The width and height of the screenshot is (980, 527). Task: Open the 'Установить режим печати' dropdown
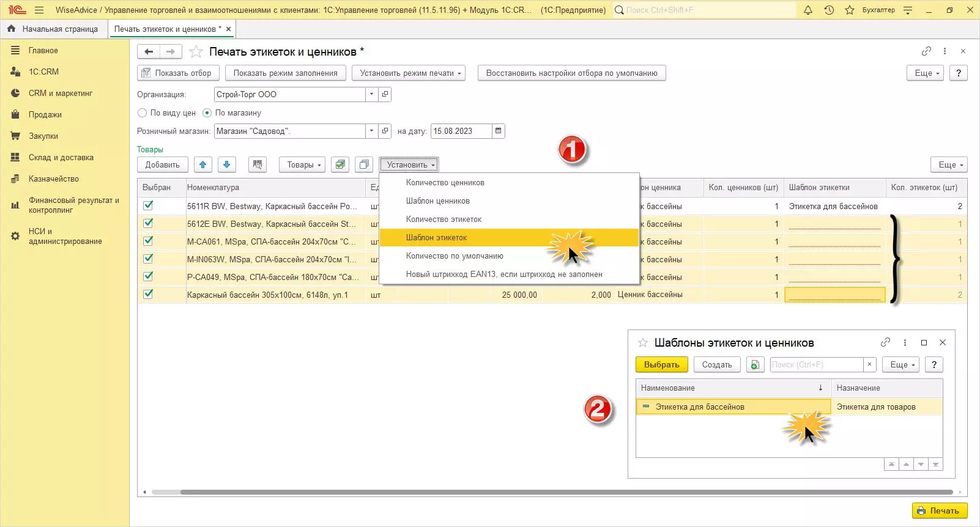point(408,73)
